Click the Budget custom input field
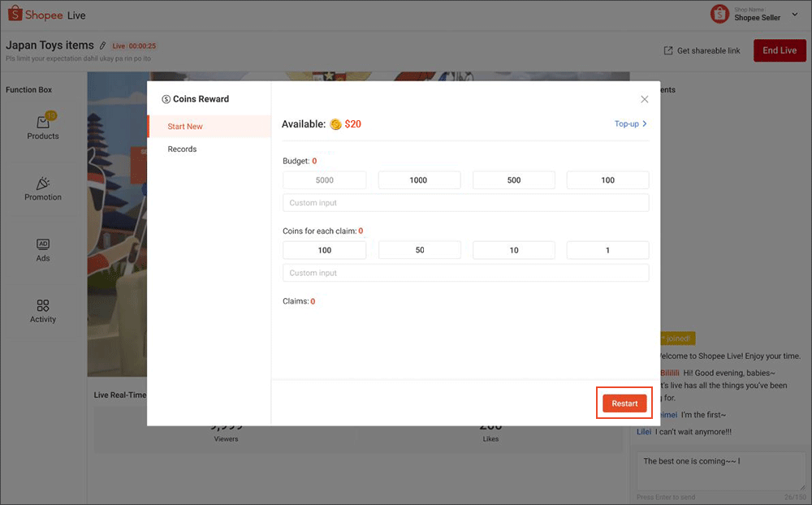Screen dimensions: 812x505 (465, 202)
